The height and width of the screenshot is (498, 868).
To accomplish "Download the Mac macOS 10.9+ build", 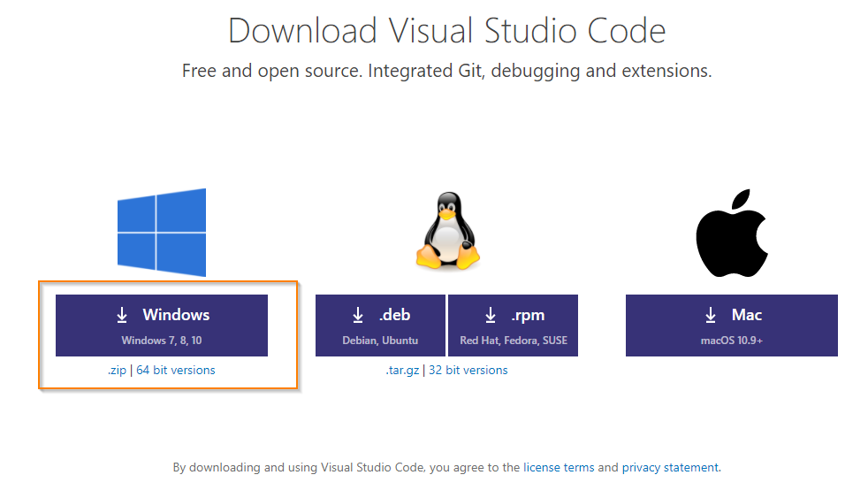I will [732, 326].
